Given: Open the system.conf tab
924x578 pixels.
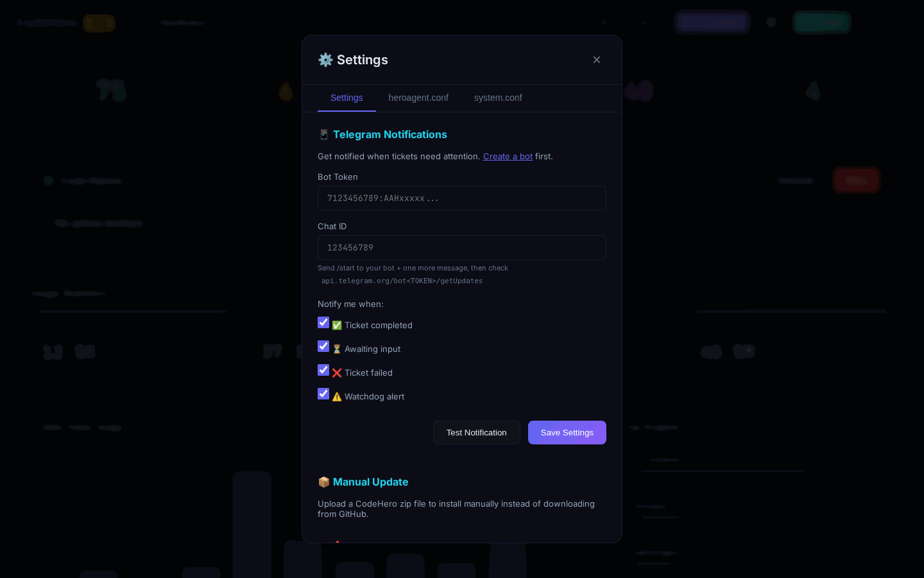Looking at the screenshot, I should [x=498, y=98].
